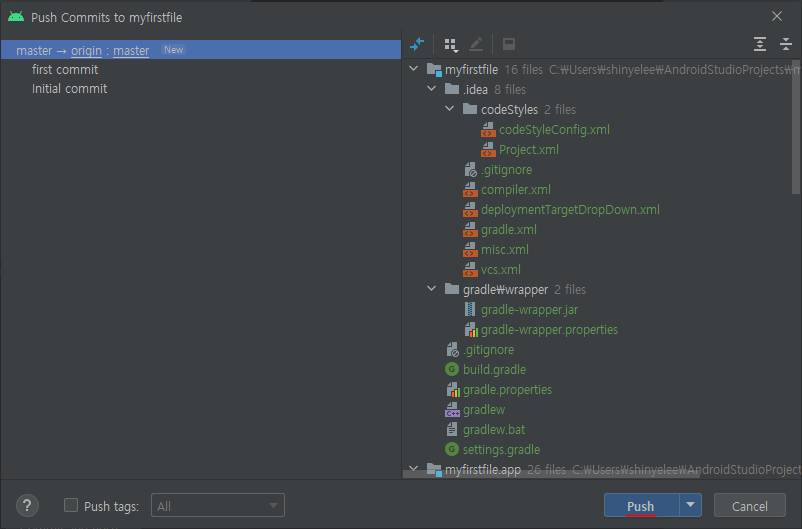Click vcs.xml file icon

pos(470,270)
